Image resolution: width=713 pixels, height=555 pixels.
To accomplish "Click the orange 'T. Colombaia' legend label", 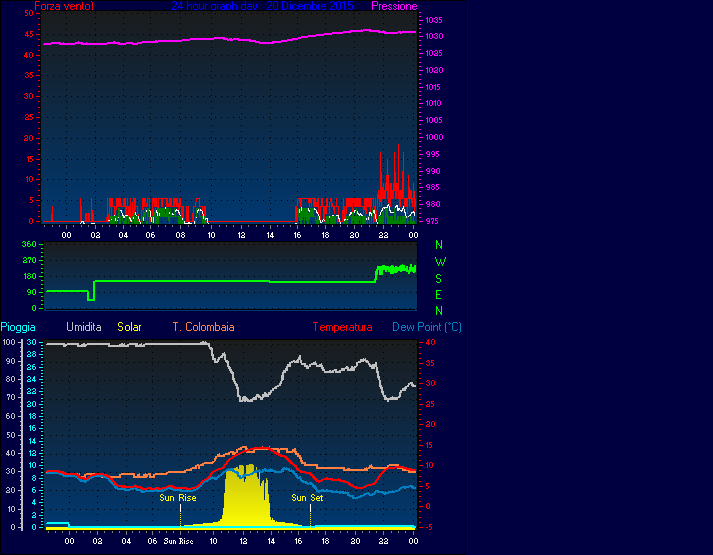I will coord(203,327).
